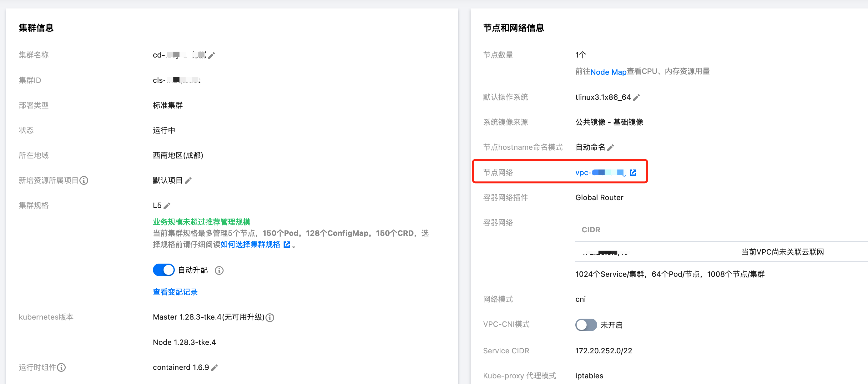Viewport: 868px width, 384px height.
Task: Show info icon next to 运行时组件
Action: click(x=61, y=367)
